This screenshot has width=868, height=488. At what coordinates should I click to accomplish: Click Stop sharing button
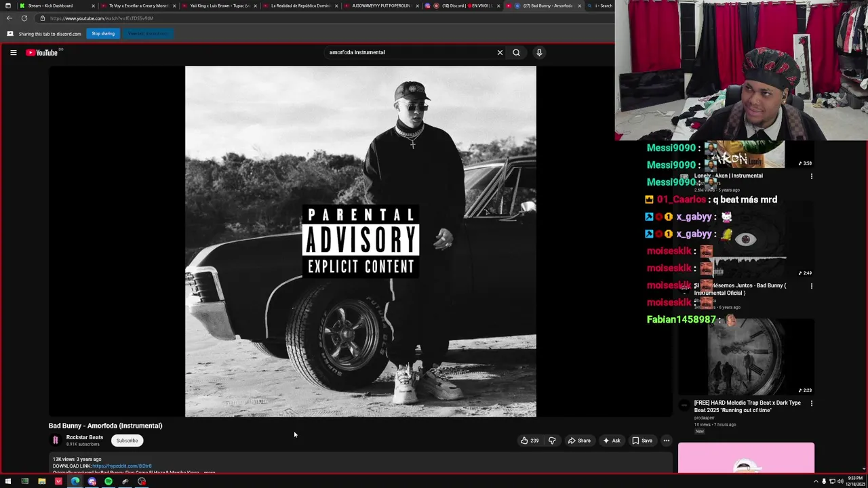(x=103, y=33)
